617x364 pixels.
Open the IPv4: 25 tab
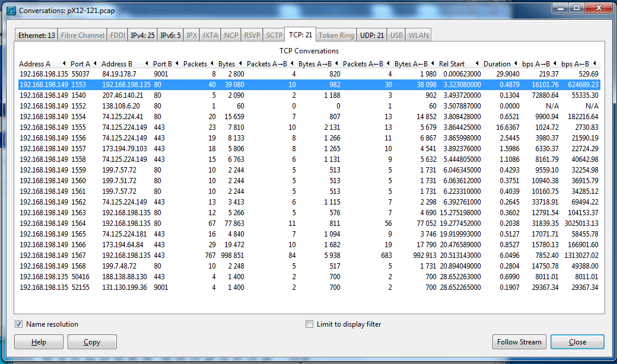point(142,36)
